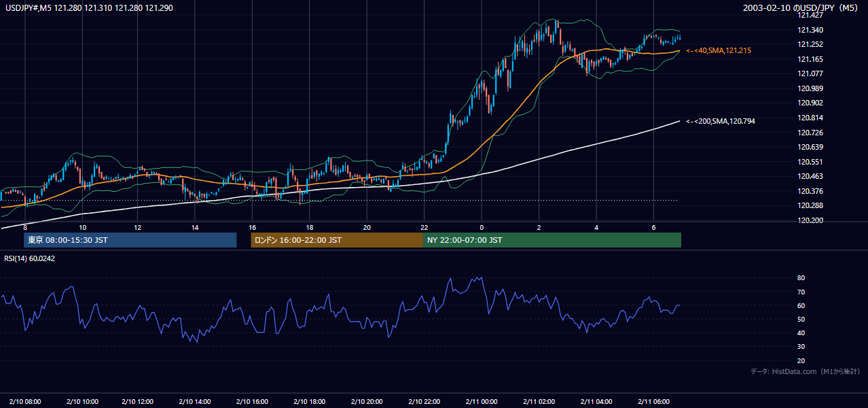868x408 pixels.
Task: Click the 2/11 04:00 date label
Action: click(x=596, y=401)
